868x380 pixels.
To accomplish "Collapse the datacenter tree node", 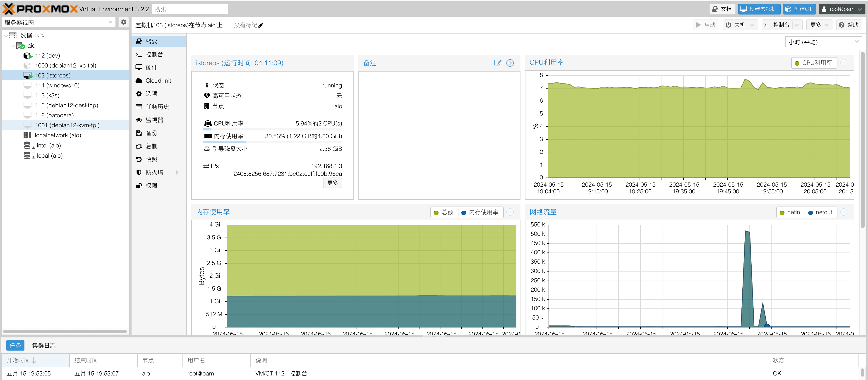I will (6, 35).
